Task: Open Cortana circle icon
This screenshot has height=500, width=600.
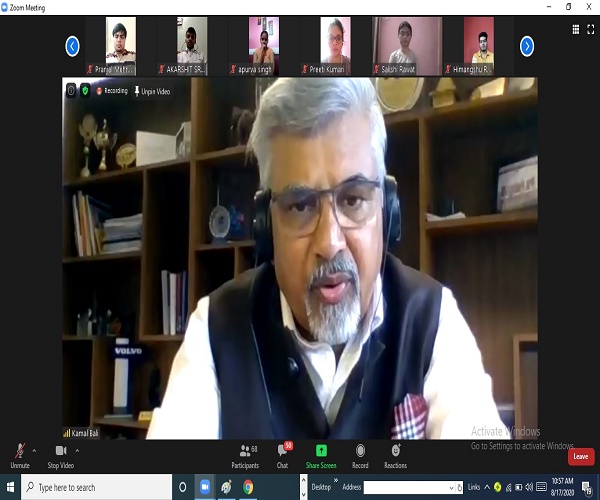Action: tap(183, 487)
